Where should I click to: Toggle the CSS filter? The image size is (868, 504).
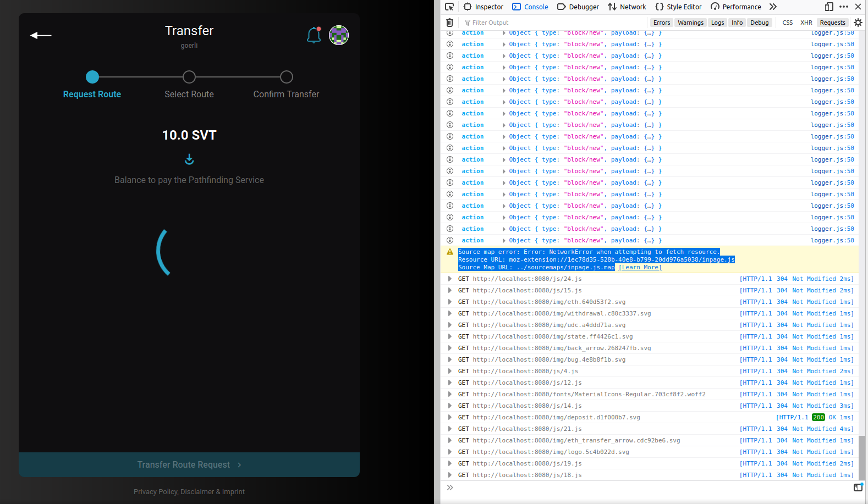click(x=788, y=23)
